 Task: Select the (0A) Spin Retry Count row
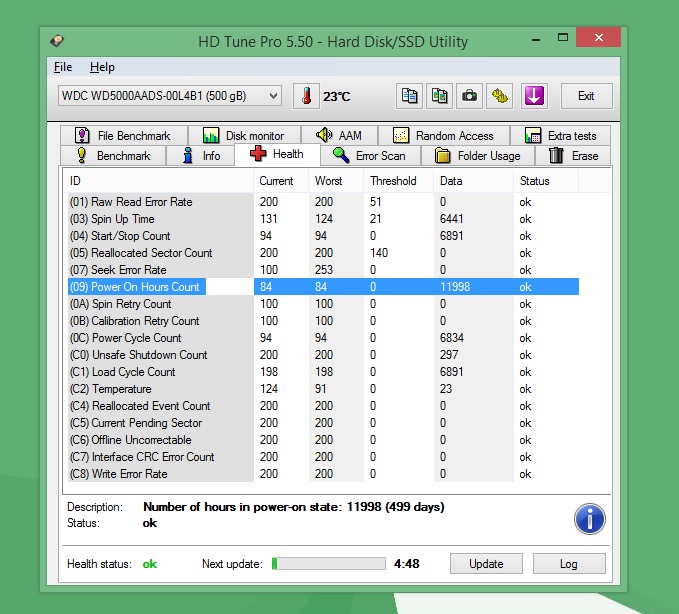(x=323, y=304)
